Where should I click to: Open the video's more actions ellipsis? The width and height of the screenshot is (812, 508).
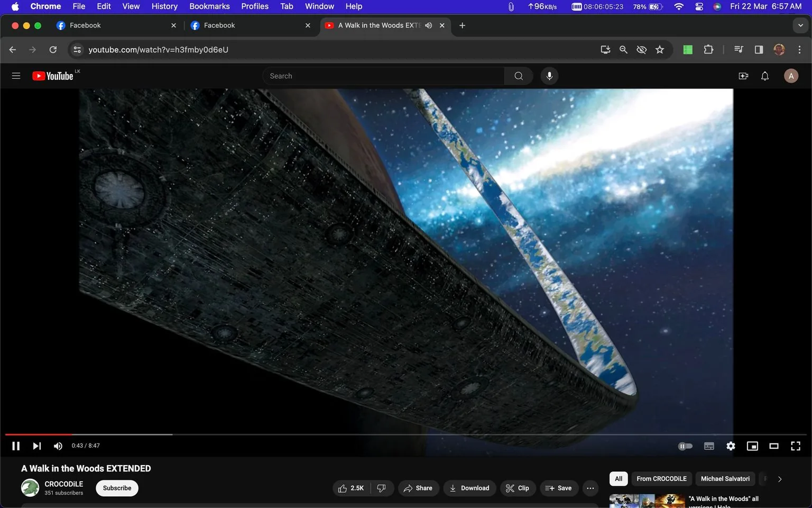590,488
